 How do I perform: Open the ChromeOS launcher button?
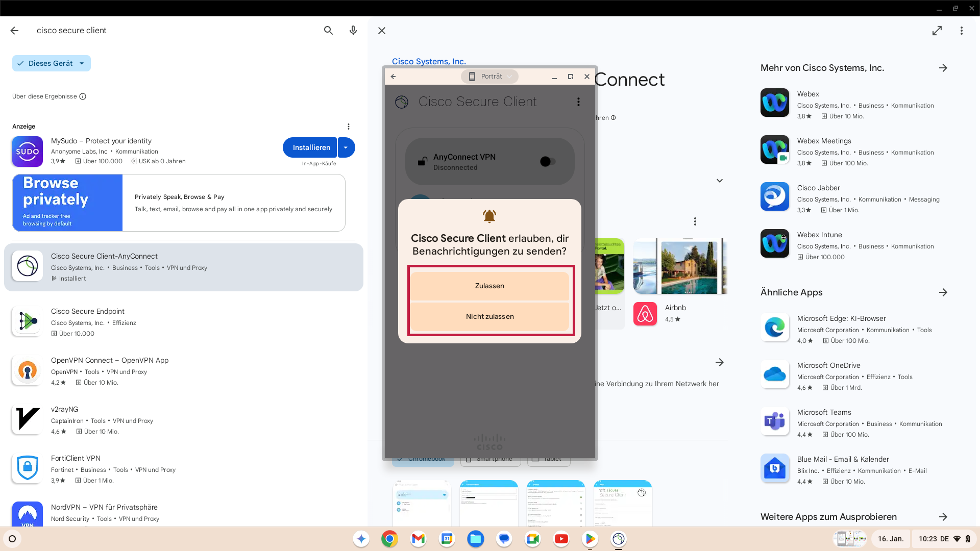[x=12, y=539]
